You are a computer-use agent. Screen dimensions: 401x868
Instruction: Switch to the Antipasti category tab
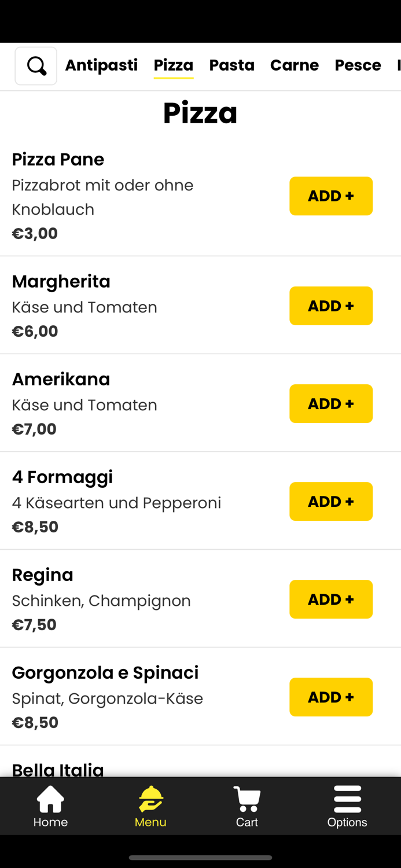point(101,65)
